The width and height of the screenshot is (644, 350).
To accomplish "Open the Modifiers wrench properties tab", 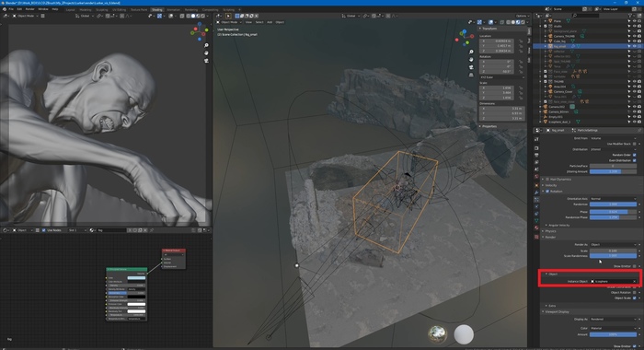I will 536,192.
